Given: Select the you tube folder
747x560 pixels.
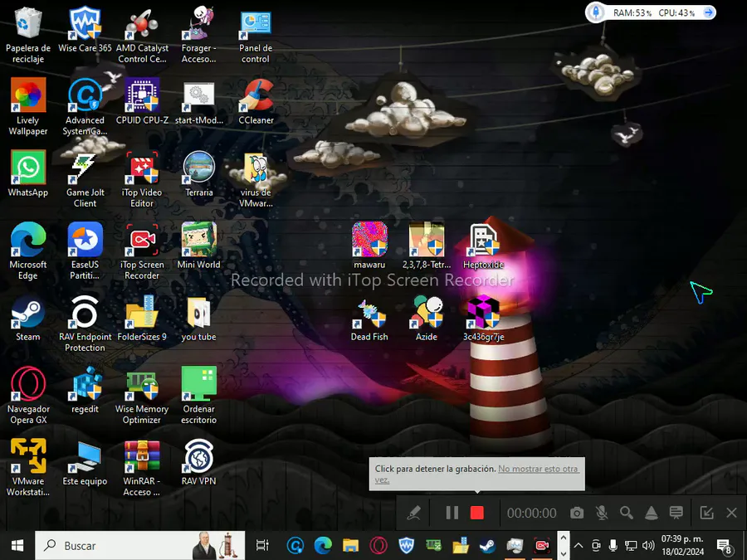Looking at the screenshot, I should pyautogui.click(x=198, y=318).
